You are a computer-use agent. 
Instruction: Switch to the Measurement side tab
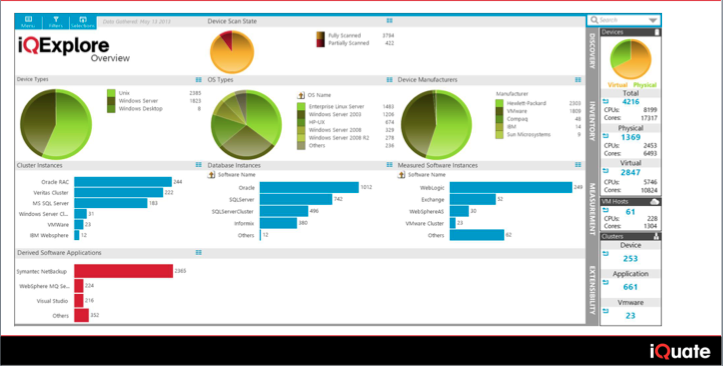(x=592, y=210)
